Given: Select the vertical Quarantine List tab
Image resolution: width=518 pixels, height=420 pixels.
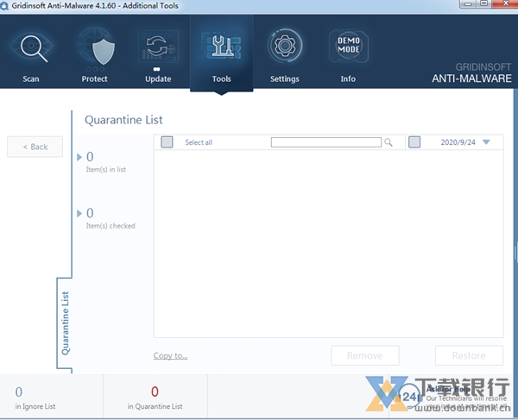Looking at the screenshot, I should click(65, 323).
